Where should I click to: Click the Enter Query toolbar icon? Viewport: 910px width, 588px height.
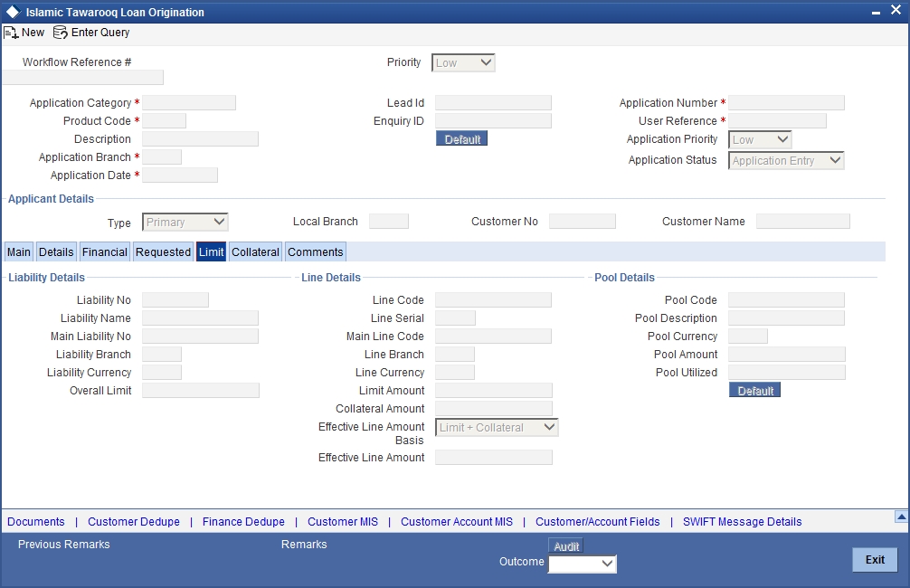[61, 33]
